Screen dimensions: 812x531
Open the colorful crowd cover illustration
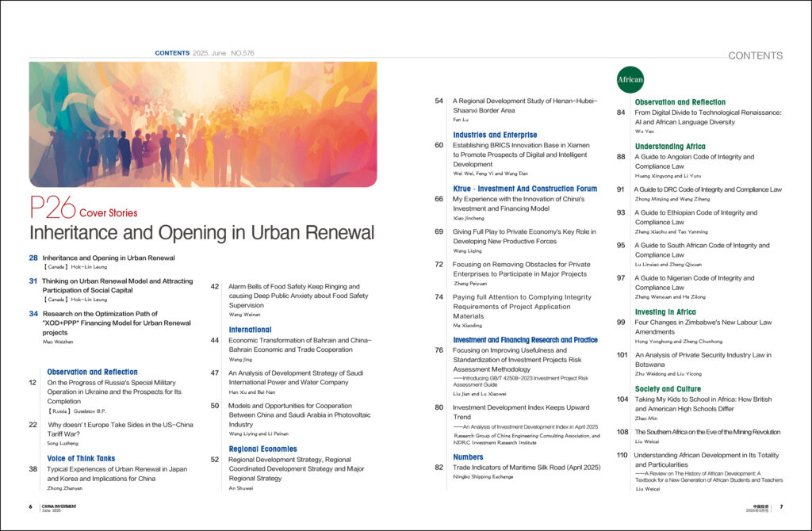(203, 124)
